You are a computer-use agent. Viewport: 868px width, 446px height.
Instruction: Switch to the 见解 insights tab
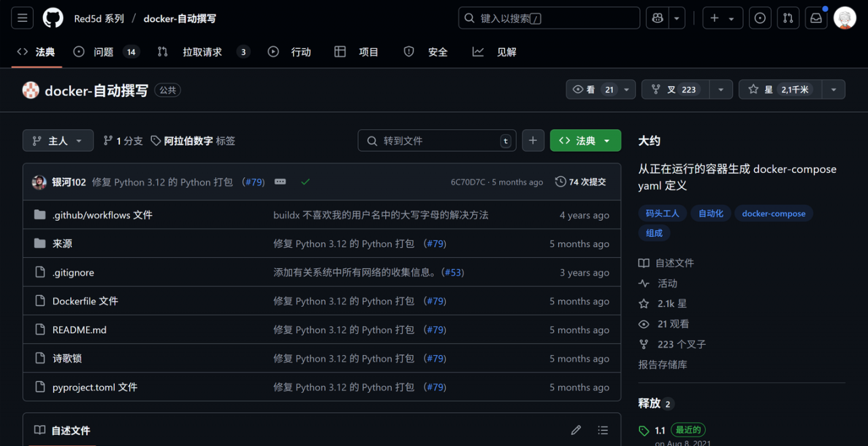[494, 52]
